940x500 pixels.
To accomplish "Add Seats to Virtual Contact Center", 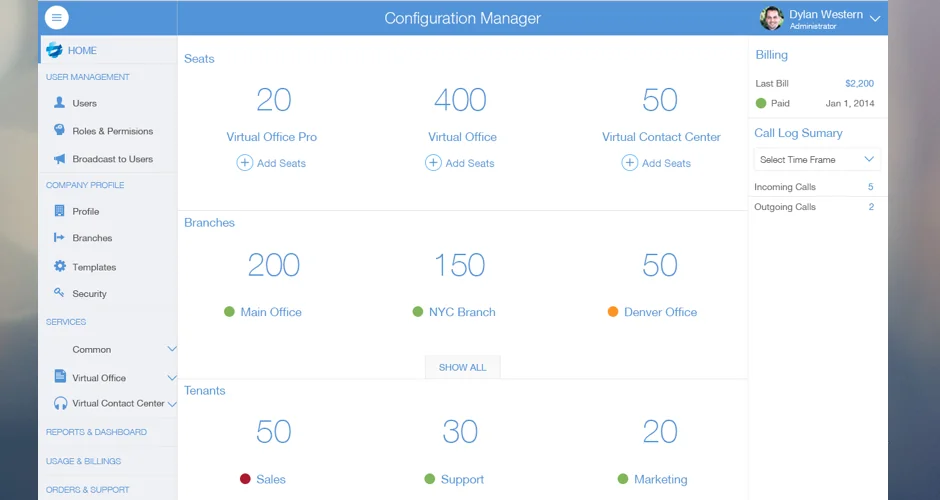I will tap(666, 163).
